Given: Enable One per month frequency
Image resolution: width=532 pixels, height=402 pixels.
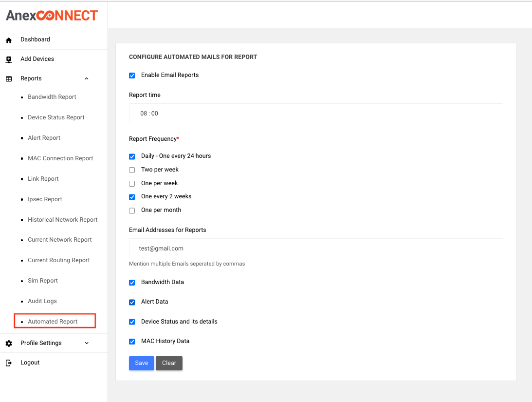Looking at the screenshot, I should [132, 211].
